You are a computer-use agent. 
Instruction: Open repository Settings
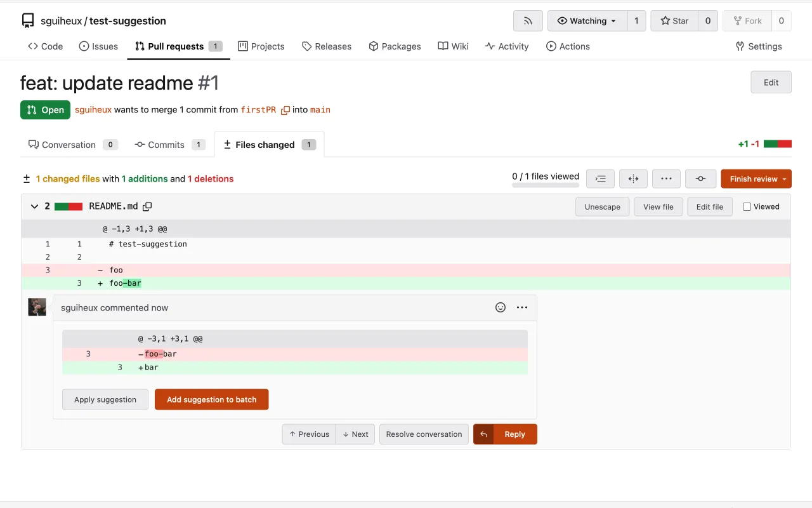pos(758,46)
